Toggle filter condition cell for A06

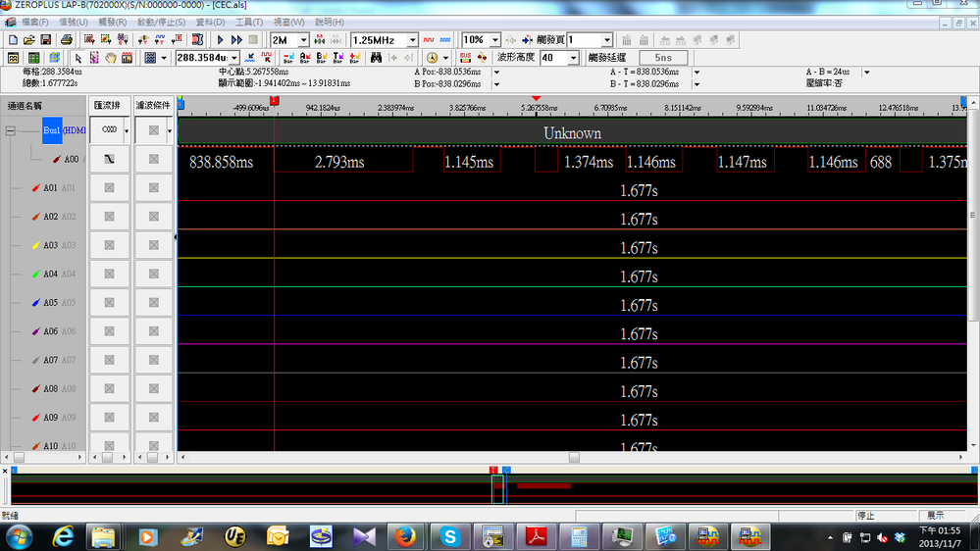coord(154,331)
